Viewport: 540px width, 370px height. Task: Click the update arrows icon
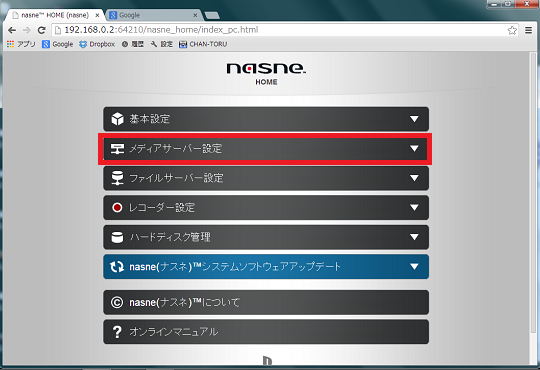(x=117, y=267)
